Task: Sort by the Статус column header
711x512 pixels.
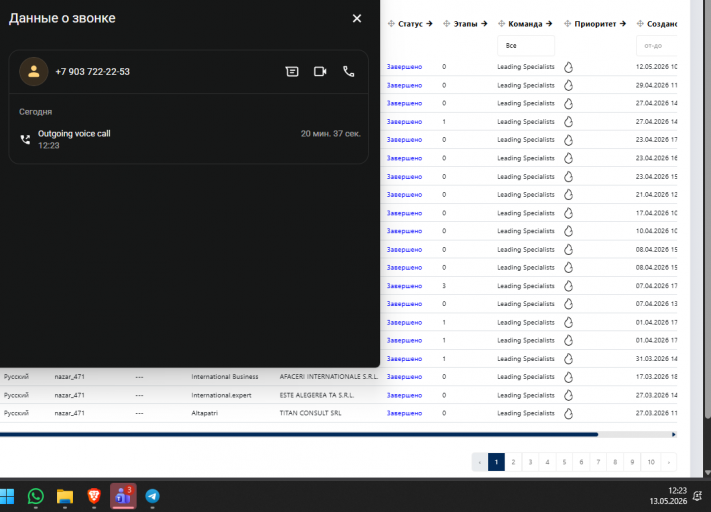Action: point(410,24)
